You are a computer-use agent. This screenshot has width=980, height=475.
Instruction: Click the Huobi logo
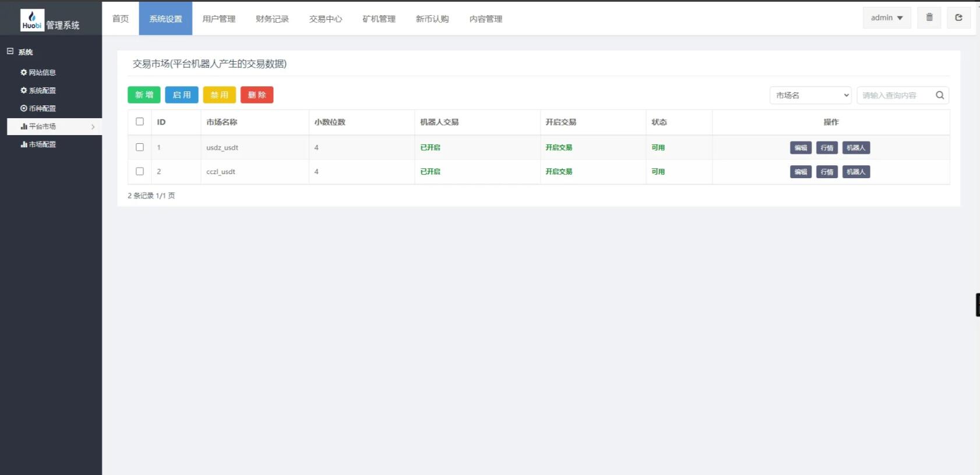pyautogui.click(x=32, y=20)
